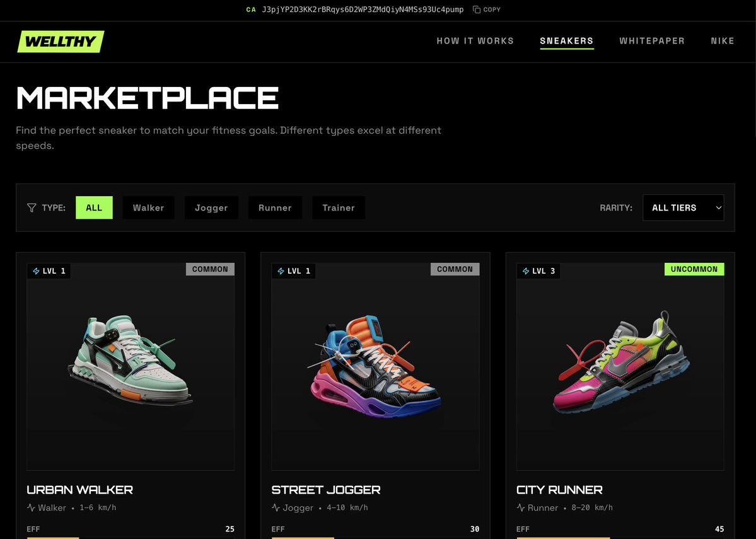This screenshot has height=539, width=756.
Task: Click the activity pulse icon beside Runner
Action: pyautogui.click(x=521, y=507)
